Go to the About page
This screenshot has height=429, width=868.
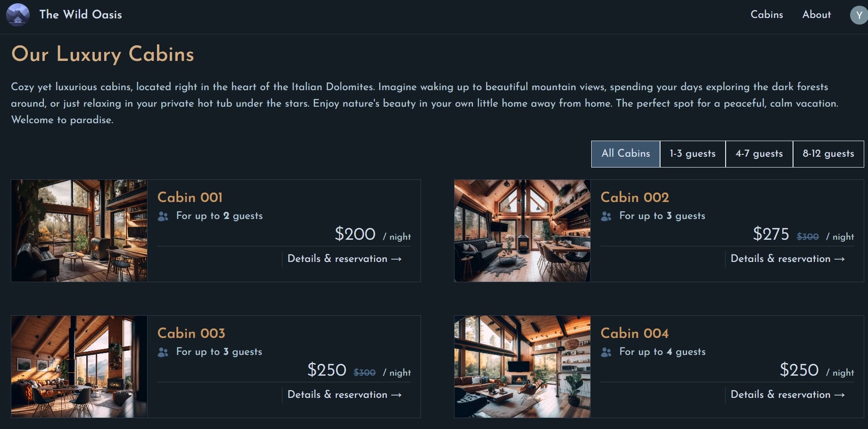click(x=817, y=15)
